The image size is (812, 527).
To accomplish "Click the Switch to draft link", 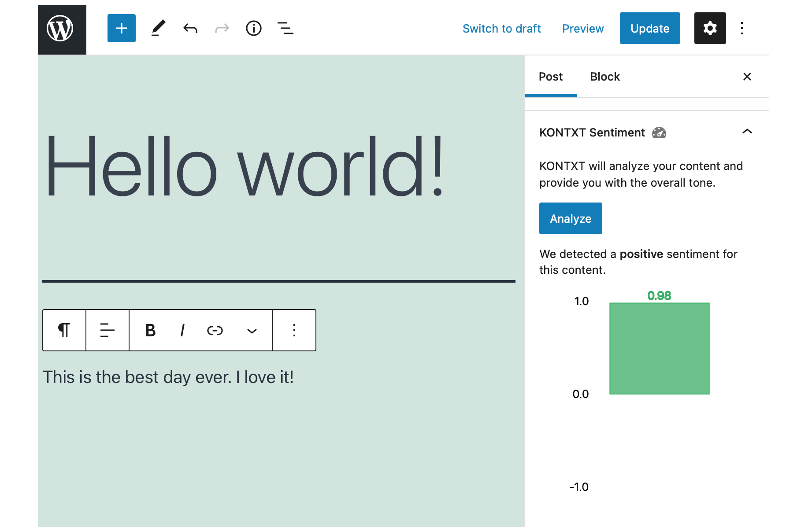I will [501, 29].
